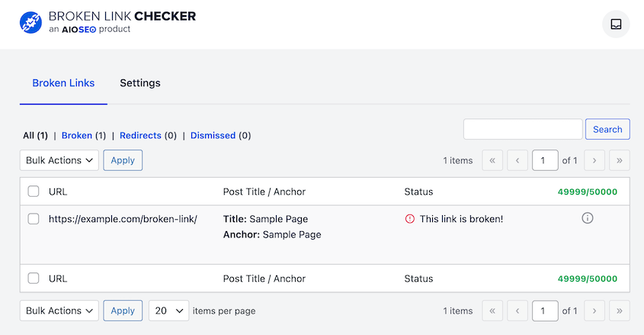Image resolution: width=644 pixels, height=335 pixels.
Task: Click the Search button
Action: [607, 129]
